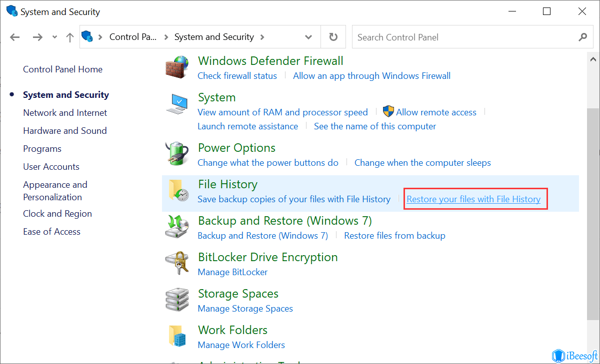
Task: Click Restore your files with File History
Action: 473,199
